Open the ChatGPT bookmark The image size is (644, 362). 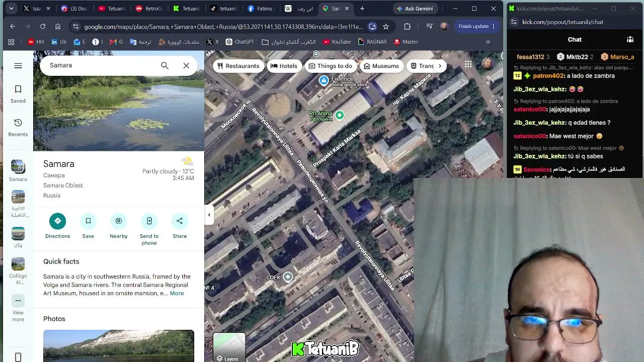(x=239, y=42)
